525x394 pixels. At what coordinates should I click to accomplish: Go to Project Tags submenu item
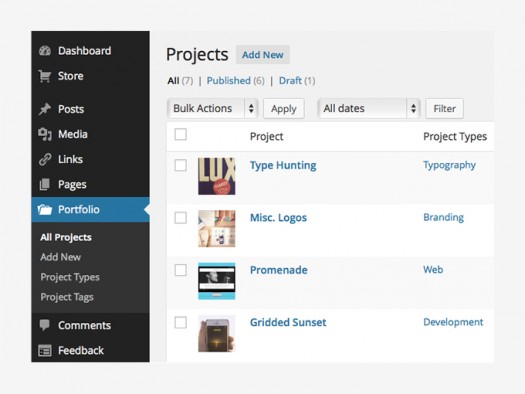(67, 297)
